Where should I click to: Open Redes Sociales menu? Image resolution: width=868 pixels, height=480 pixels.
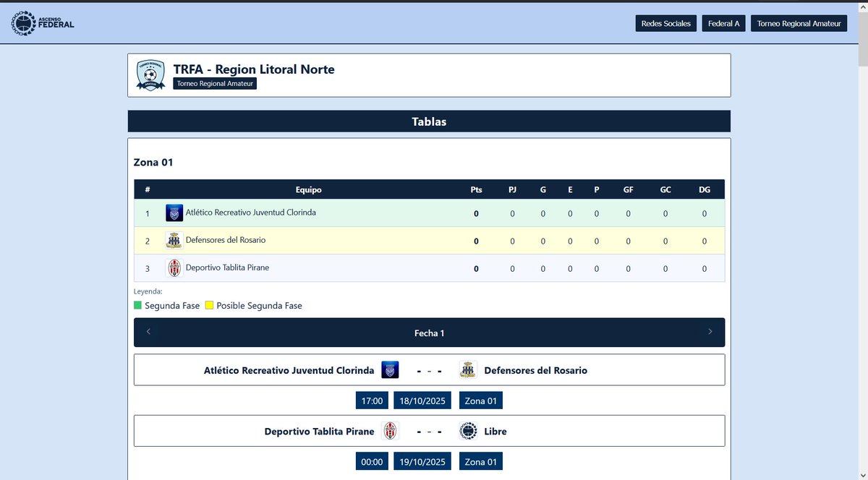coord(666,24)
